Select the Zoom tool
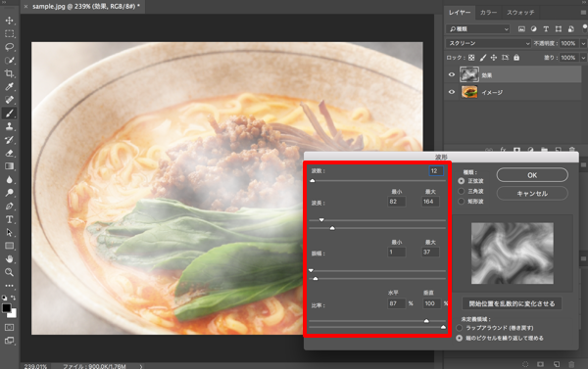588x369 pixels. pyautogui.click(x=10, y=272)
